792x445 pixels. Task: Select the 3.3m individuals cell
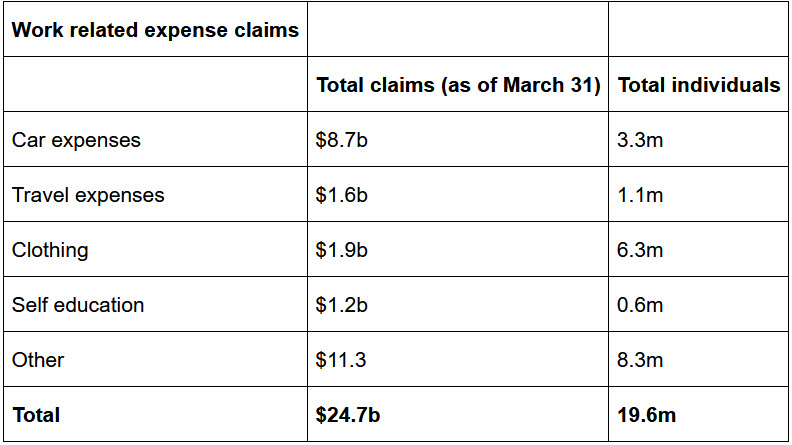(x=641, y=140)
